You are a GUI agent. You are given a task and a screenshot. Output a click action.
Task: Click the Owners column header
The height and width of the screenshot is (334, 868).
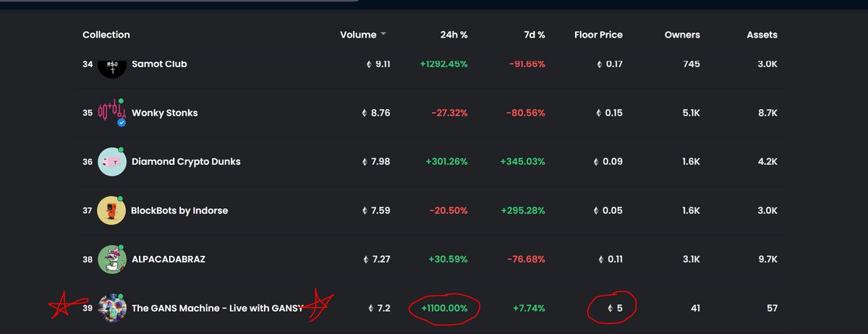[682, 35]
